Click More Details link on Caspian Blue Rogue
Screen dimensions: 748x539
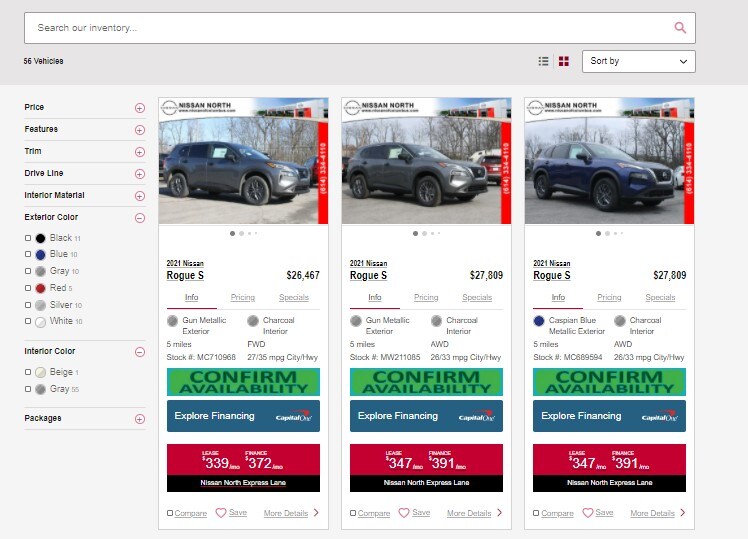point(652,513)
